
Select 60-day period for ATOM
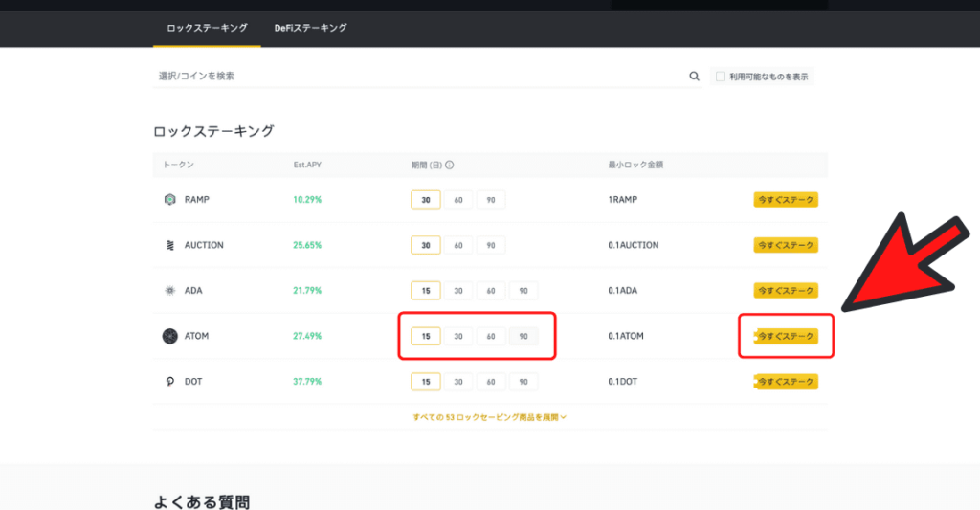click(x=491, y=336)
